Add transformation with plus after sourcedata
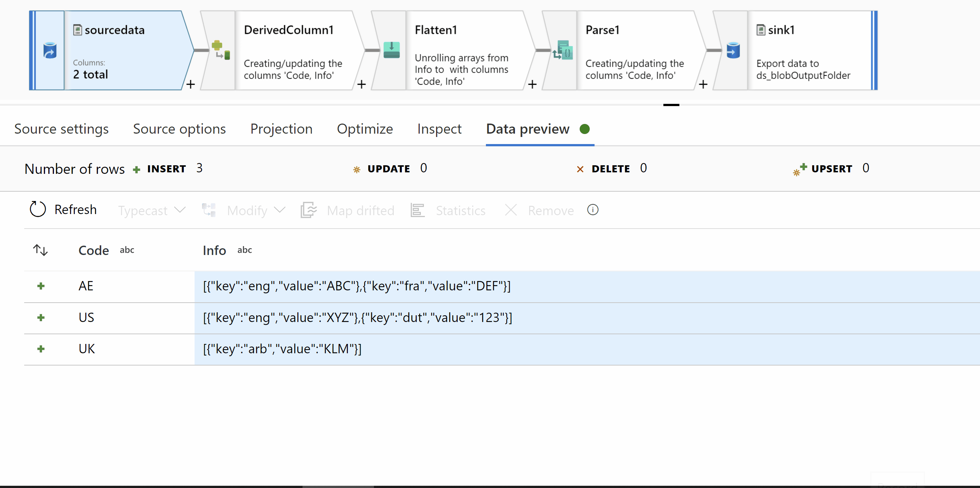The height and width of the screenshot is (488, 980). (x=190, y=84)
